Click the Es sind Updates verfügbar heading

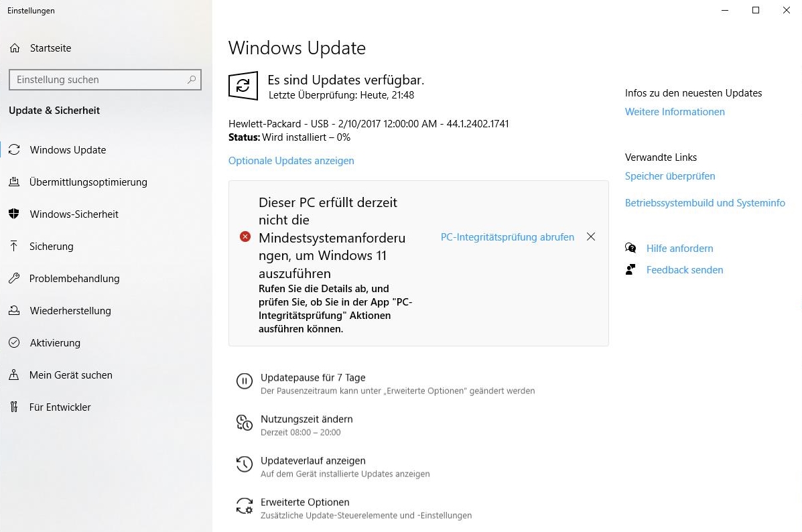pyautogui.click(x=346, y=80)
